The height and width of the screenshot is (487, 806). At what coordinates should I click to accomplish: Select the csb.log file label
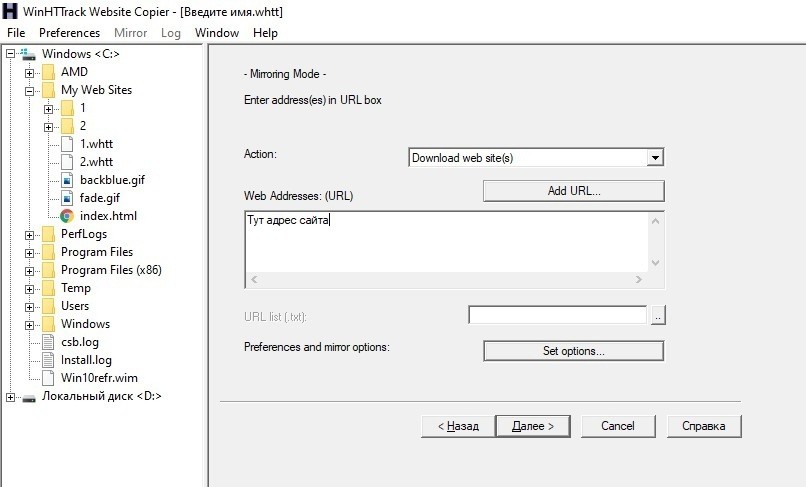tap(80, 342)
